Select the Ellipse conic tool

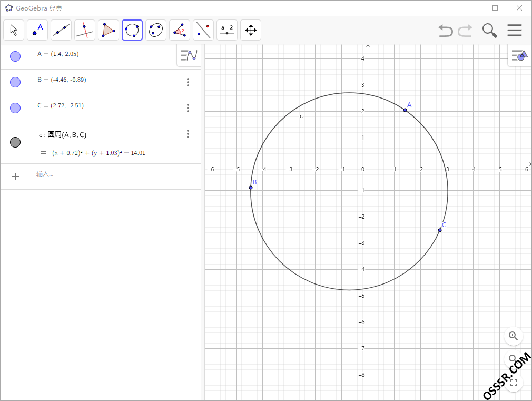click(x=156, y=30)
